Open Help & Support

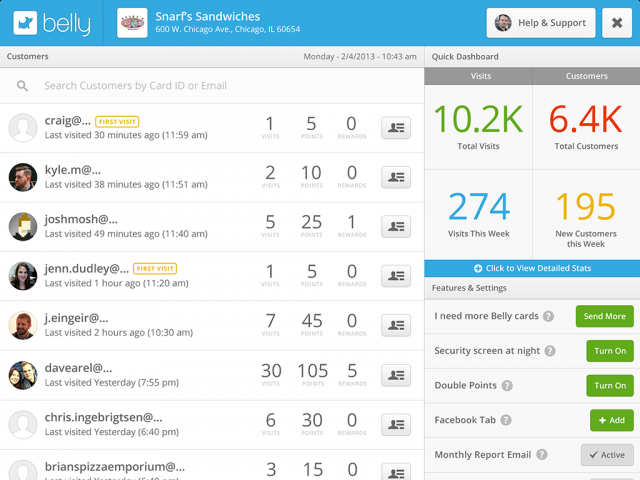point(541,23)
